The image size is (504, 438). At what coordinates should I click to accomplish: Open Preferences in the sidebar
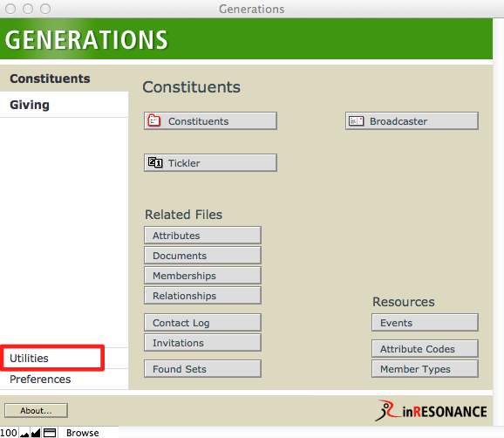point(64,380)
